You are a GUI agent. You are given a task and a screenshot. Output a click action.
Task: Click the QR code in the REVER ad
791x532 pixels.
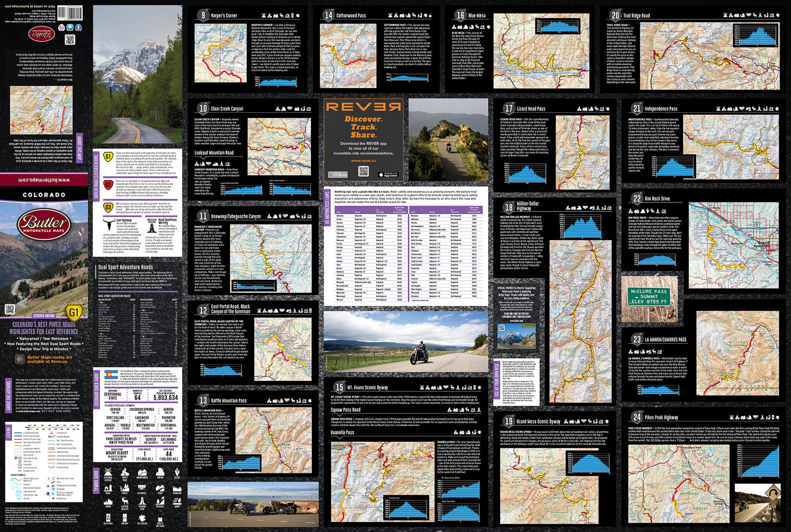pyautogui.click(x=363, y=172)
